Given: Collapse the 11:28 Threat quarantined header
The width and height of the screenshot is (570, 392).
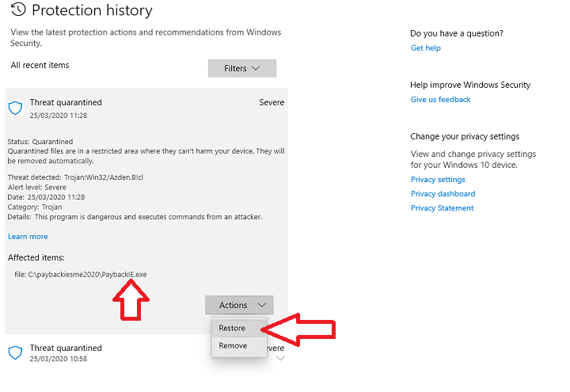Looking at the screenshot, I should pos(66,103).
